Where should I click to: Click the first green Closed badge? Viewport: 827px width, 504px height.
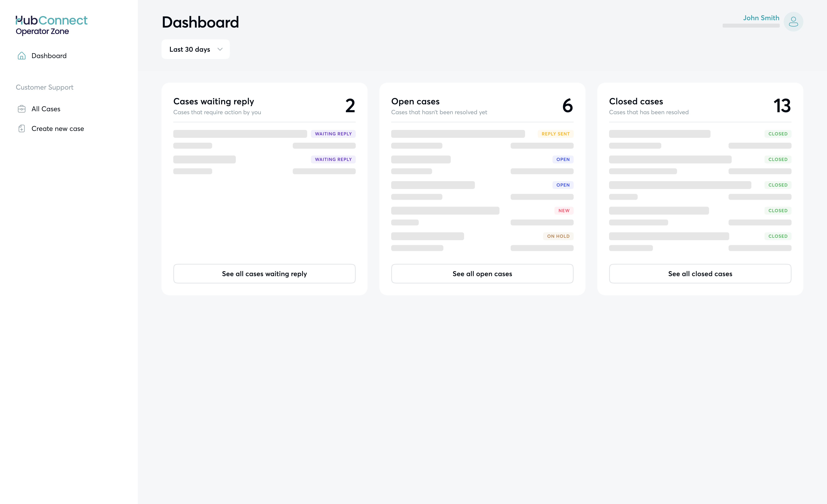(x=778, y=134)
